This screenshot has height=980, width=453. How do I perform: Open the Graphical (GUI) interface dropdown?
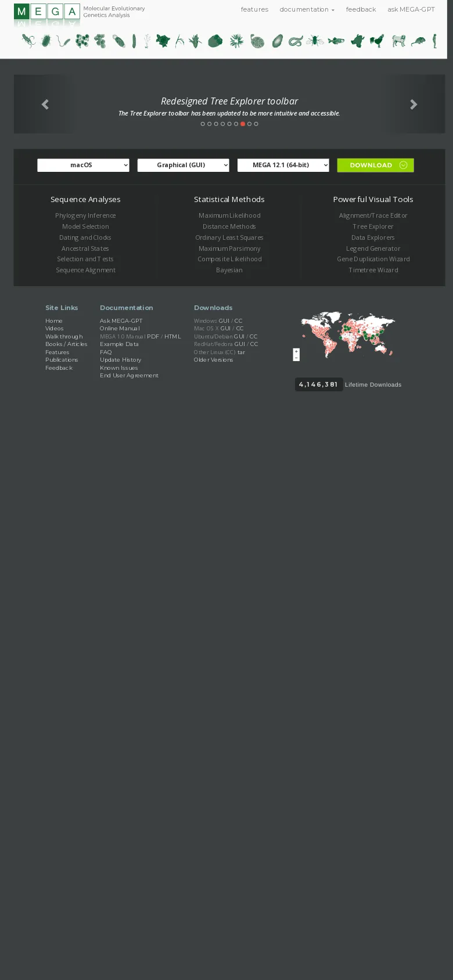[x=183, y=165]
